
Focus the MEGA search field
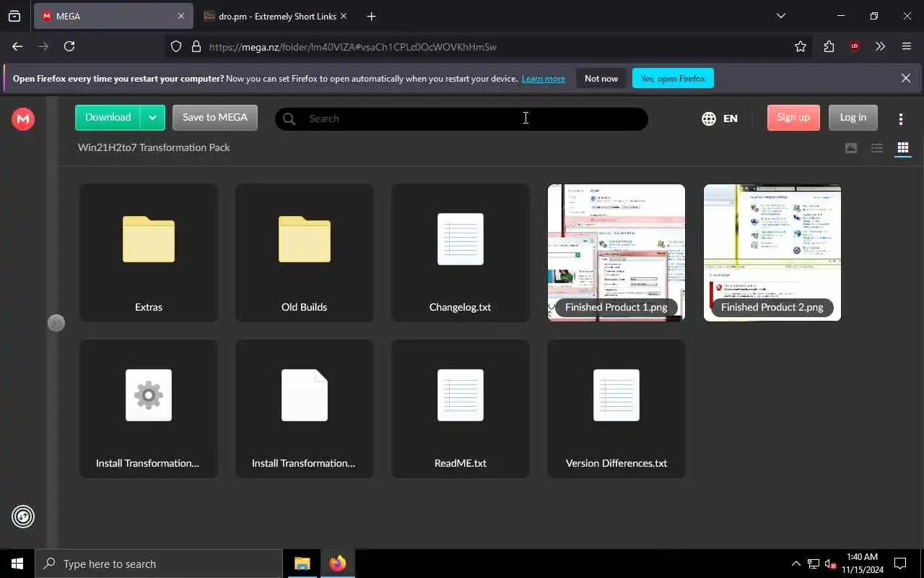coord(462,118)
